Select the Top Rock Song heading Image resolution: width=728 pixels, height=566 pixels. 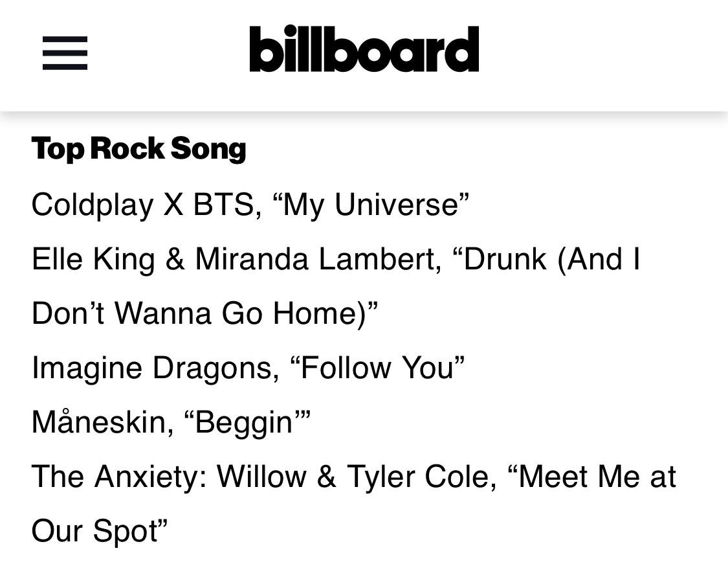(139, 149)
